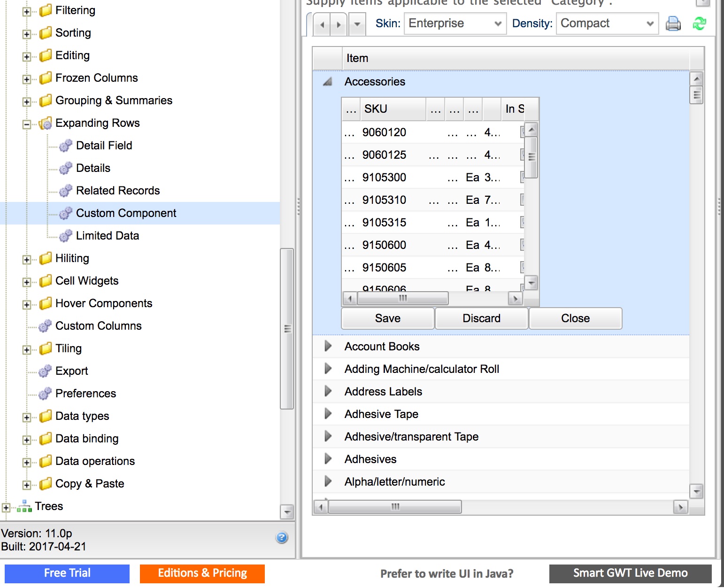
Task: Click the green refresh icon
Action: tap(699, 23)
